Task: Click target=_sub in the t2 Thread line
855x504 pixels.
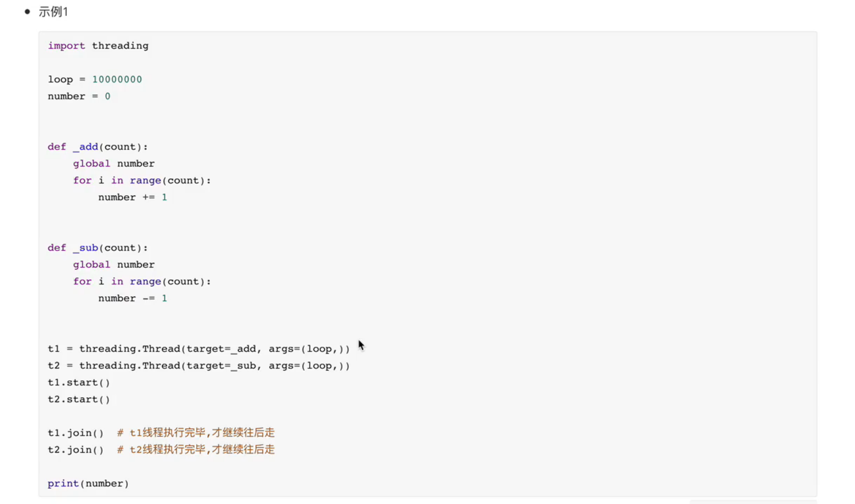Action: (x=221, y=366)
